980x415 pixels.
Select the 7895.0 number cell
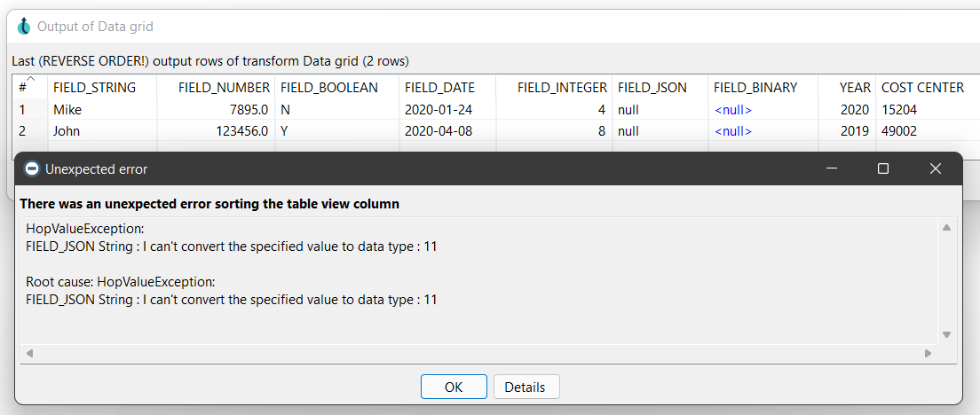pos(216,110)
